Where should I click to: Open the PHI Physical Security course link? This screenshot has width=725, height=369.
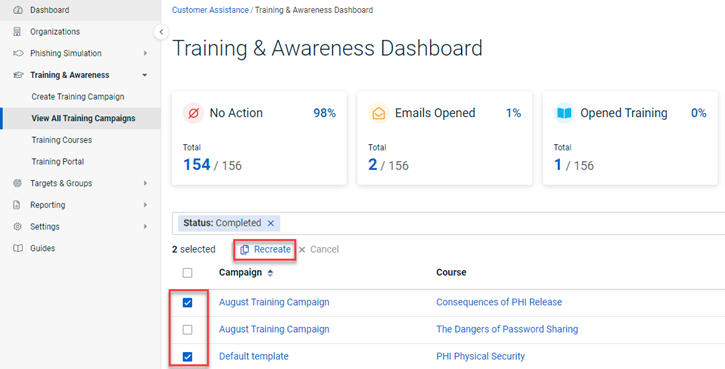pos(480,357)
